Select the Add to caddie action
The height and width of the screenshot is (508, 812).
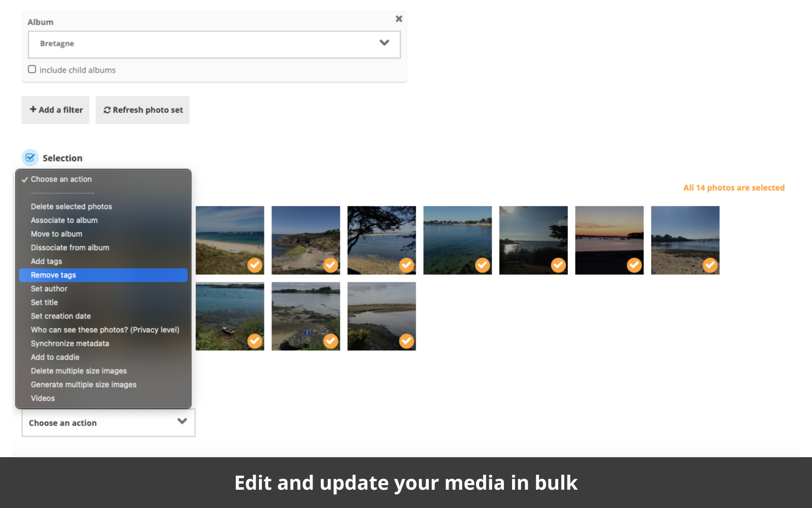pos(104,358)
